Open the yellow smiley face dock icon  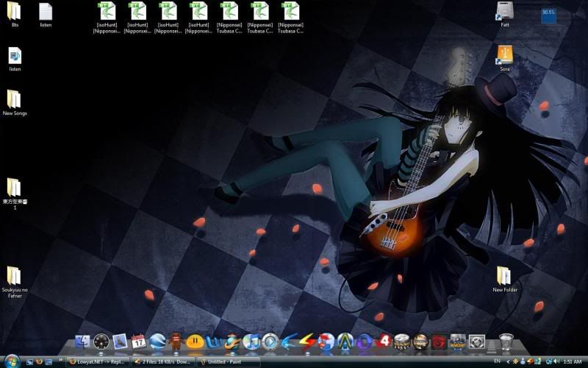pyautogui.click(x=195, y=342)
